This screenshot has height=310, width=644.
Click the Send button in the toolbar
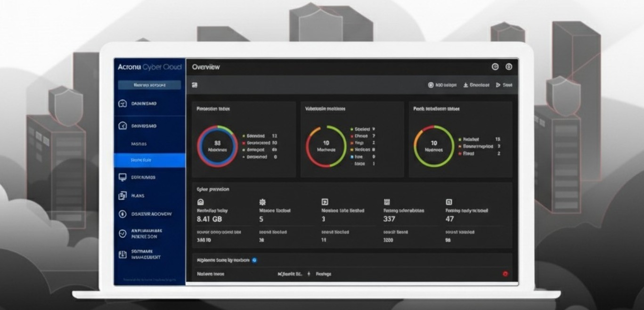click(x=504, y=85)
